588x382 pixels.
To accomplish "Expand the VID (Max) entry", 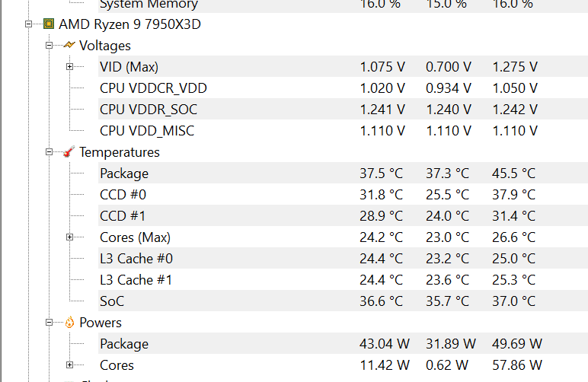I will [70, 67].
